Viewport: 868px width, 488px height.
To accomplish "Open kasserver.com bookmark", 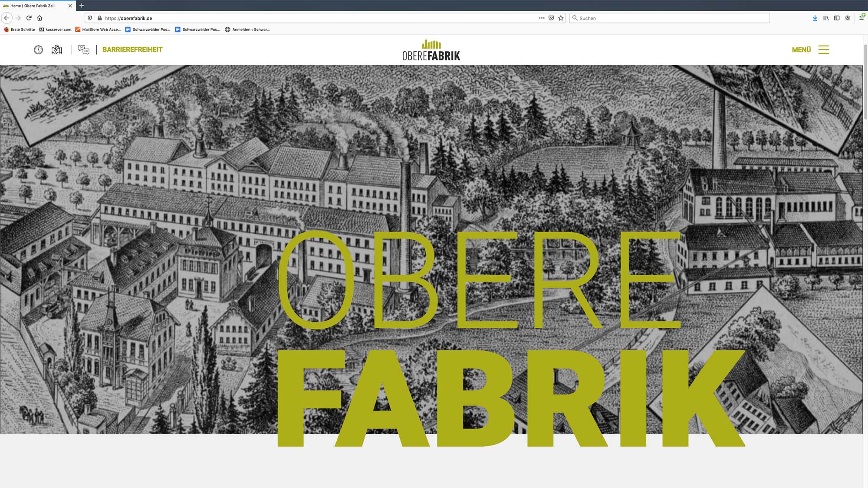I will (55, 29).
